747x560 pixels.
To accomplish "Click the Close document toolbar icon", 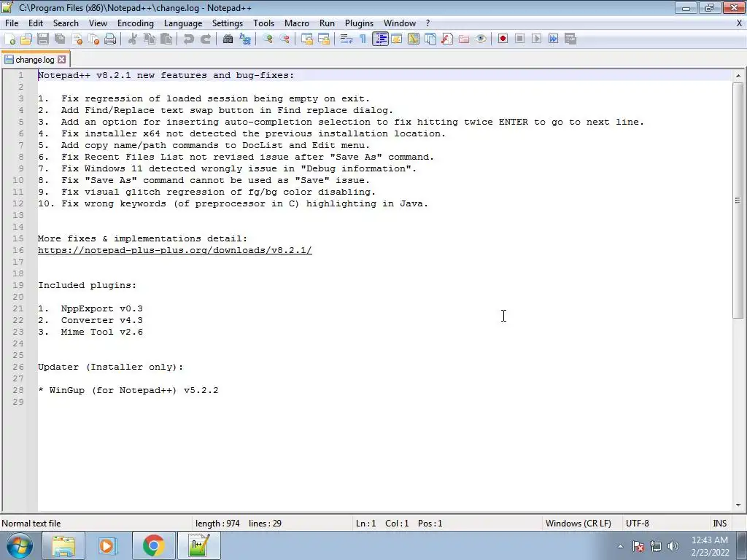I will [x=77, y=39].
